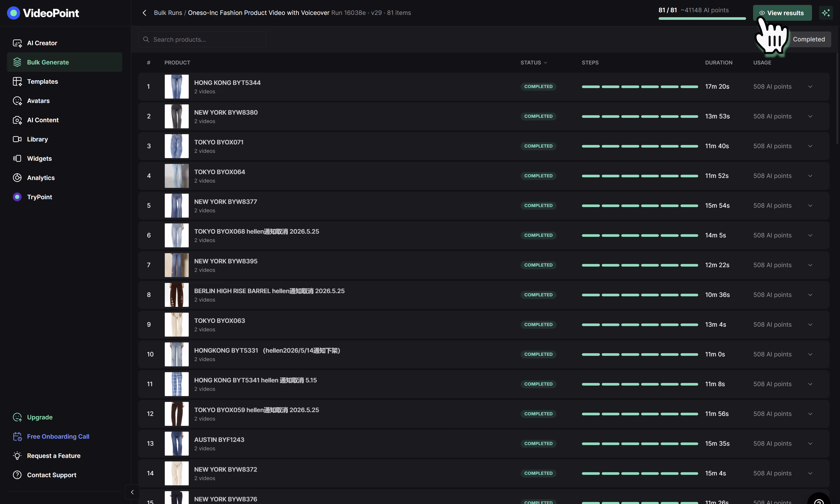Viewport: 840px width, 504px height.
Task: Expand the AUSTIN BYF1243 row chevron
Action: [x=810, y=444]
